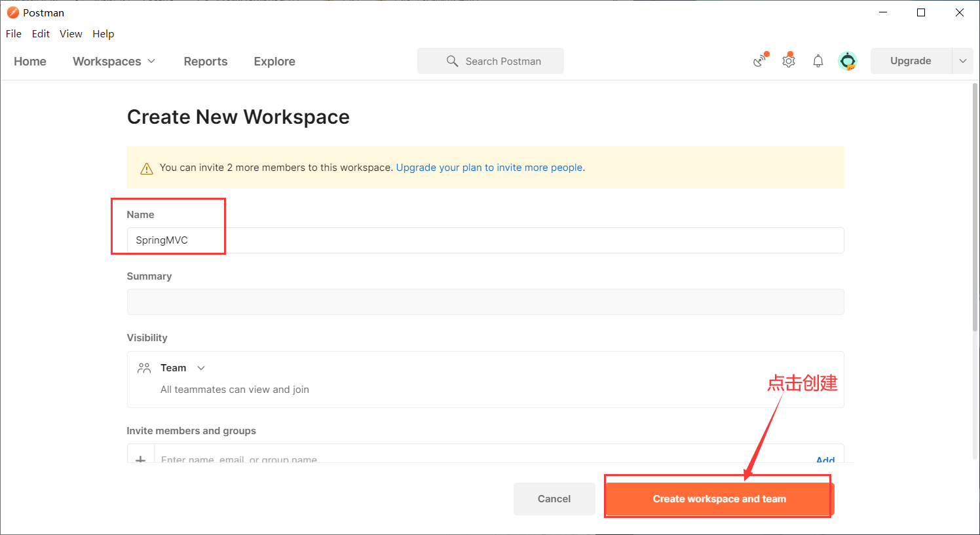Minimize the Postman window
Image resolution: width=980 pixels, height=535 pixels.
pos(882,12)
